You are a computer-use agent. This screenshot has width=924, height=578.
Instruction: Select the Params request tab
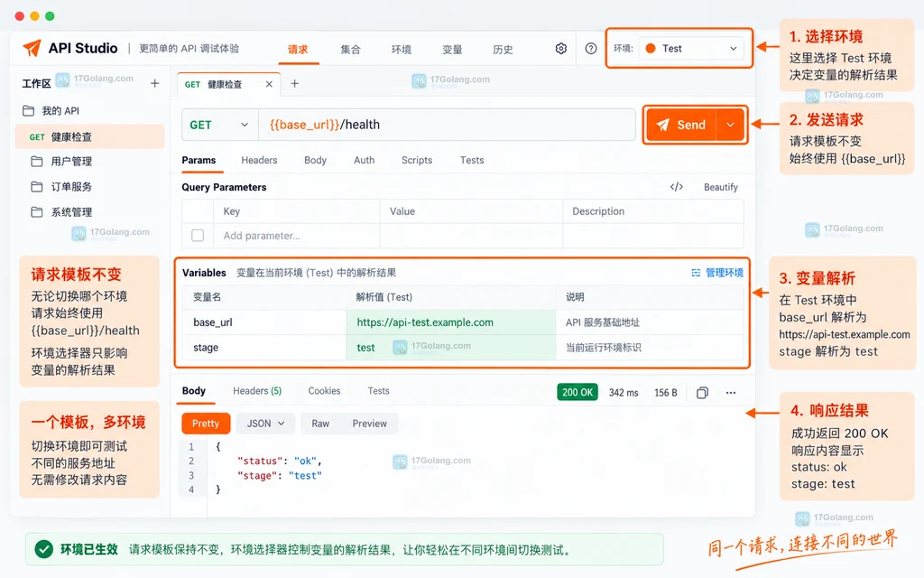point(199,161)
